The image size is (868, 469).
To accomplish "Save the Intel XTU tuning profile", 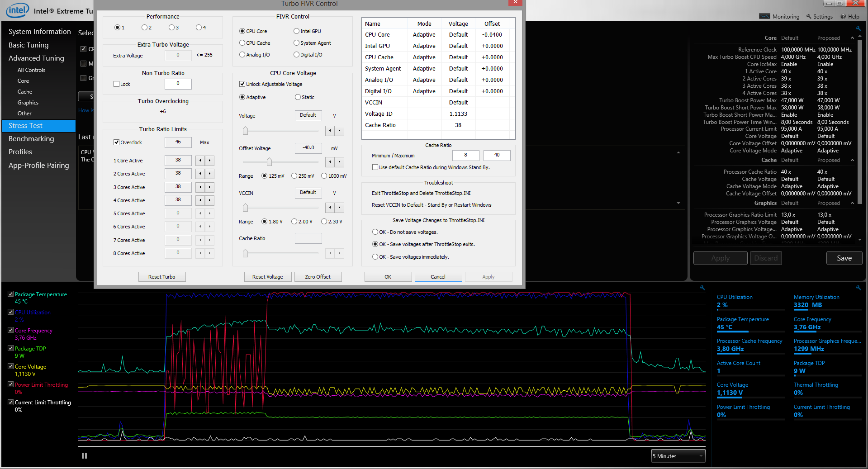I will 844,258.
